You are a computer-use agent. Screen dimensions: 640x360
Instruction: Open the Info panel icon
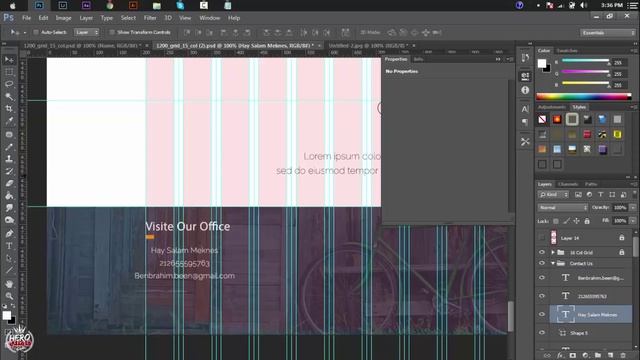click(x=525, y=90)
